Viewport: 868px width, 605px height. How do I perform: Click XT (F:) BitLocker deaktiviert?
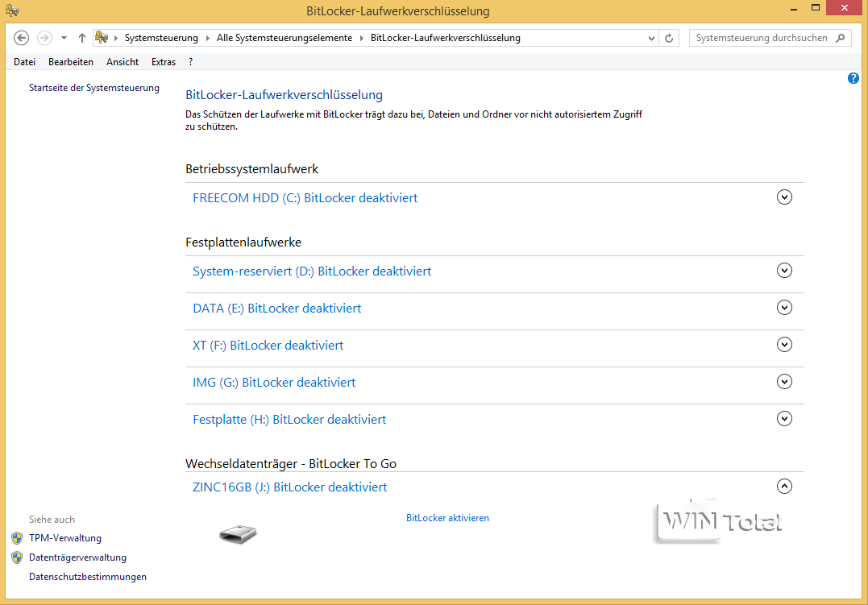coord(268,346)
